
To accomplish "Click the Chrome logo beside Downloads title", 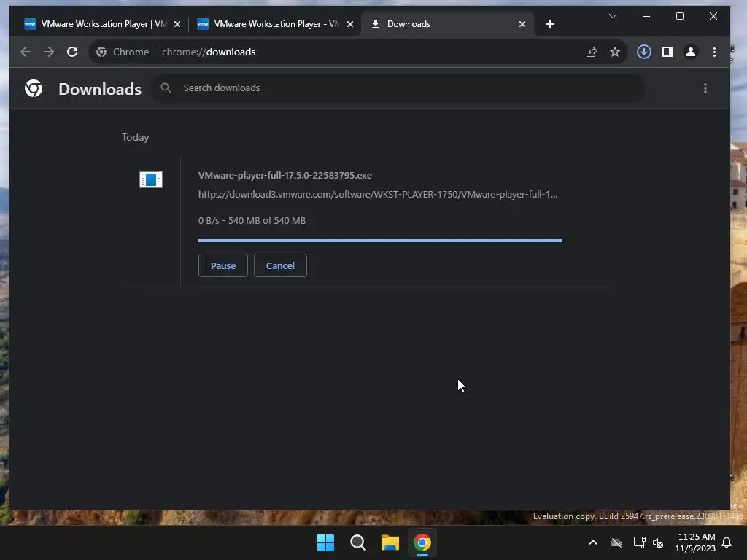I will click(34, 88).
